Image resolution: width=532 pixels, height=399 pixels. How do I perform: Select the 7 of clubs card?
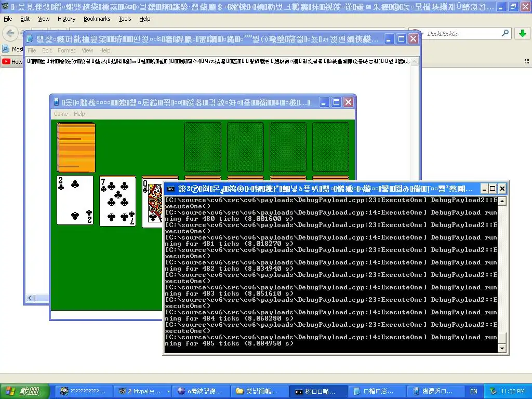[x=118, y=201]
